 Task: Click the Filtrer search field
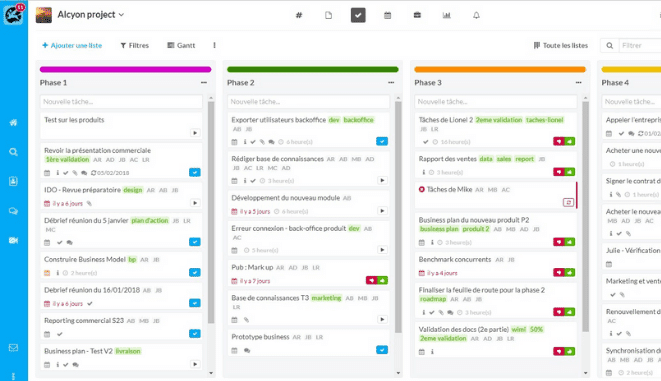(x=640, y=46)
